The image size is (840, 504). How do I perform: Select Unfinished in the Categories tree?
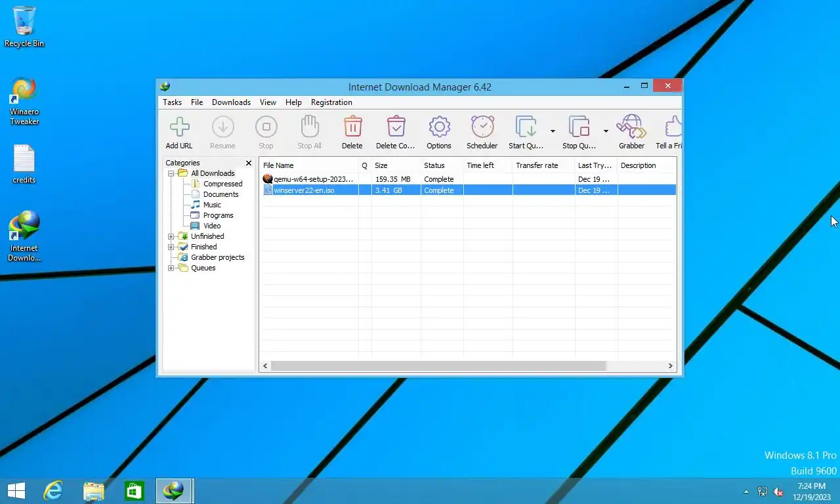tap(207, 236)
